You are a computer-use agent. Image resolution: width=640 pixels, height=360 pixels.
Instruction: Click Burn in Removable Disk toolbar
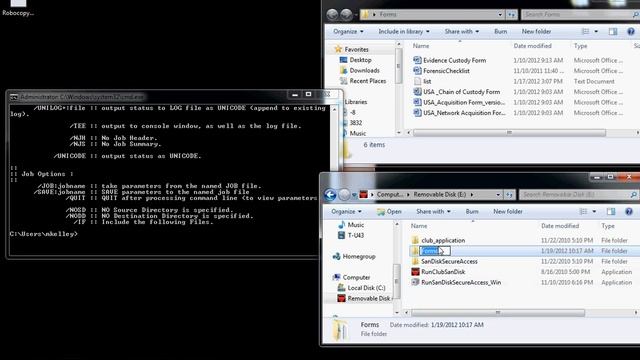(472, 211)
